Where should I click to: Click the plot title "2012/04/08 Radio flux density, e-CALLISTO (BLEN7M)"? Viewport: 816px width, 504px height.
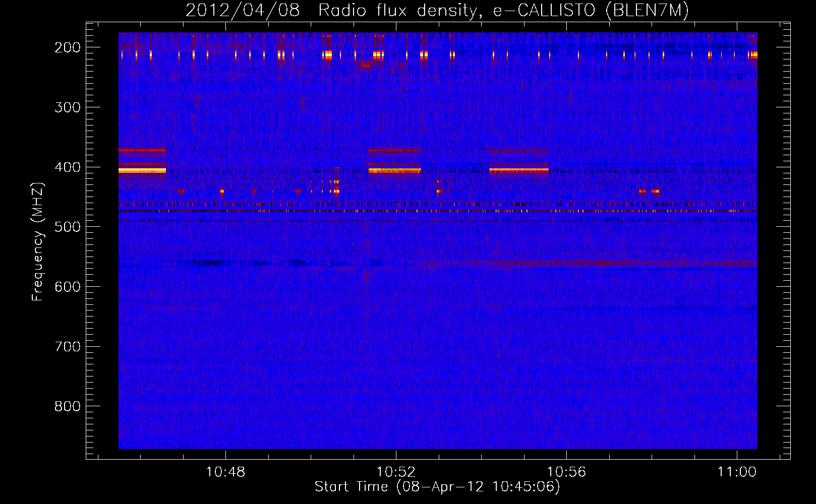click(x=437, y=10)
